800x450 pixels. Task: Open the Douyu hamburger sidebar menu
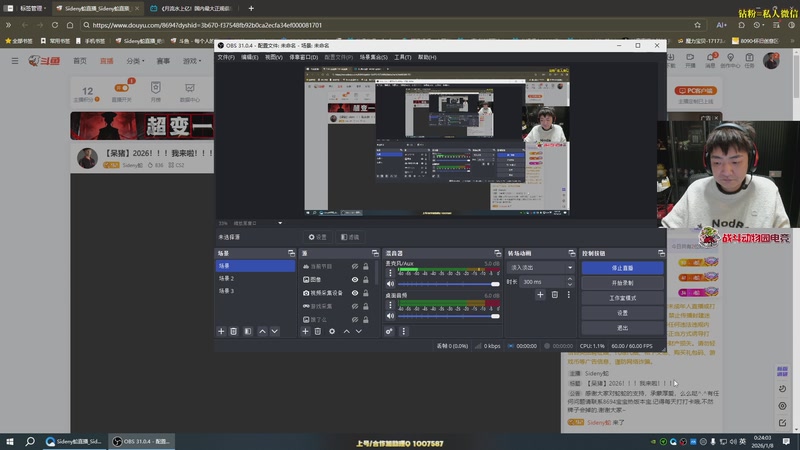(x=15, y=61)
